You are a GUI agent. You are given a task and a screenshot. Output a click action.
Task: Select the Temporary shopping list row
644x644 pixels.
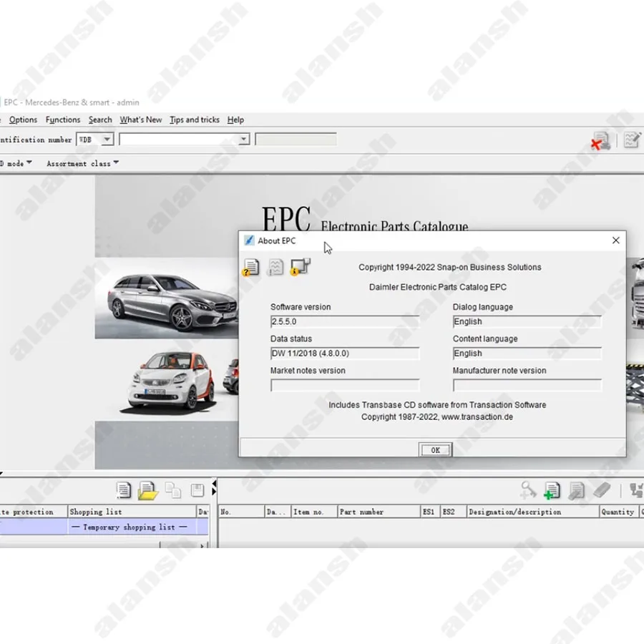click(104, 527)
